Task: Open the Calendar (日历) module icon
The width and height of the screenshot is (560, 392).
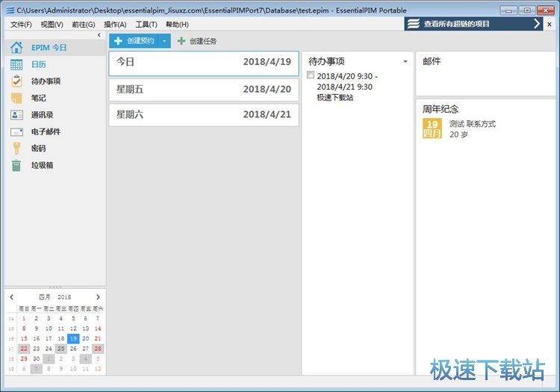Action: pyautogui.click(x=16, y=64)
